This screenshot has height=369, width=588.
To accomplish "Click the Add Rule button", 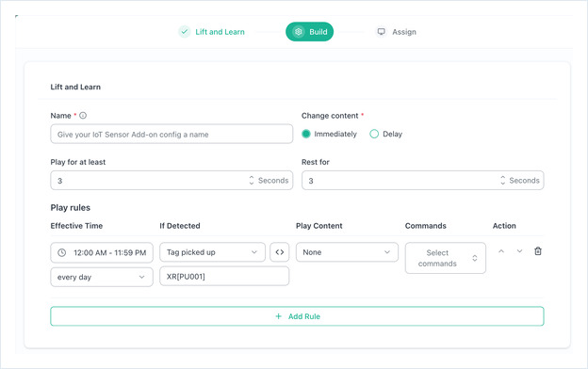I will (297, 316).
